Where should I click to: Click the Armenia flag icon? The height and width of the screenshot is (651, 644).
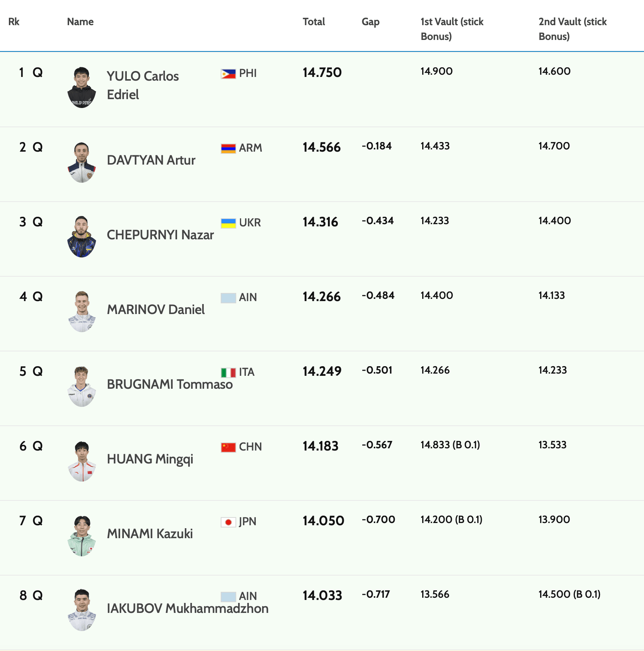tap(228, 149)
